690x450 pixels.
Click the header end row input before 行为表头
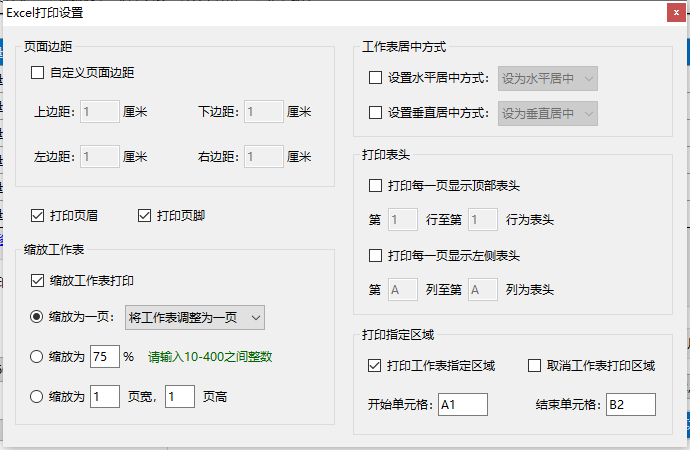pyautogui.click(x=483, y=219)
